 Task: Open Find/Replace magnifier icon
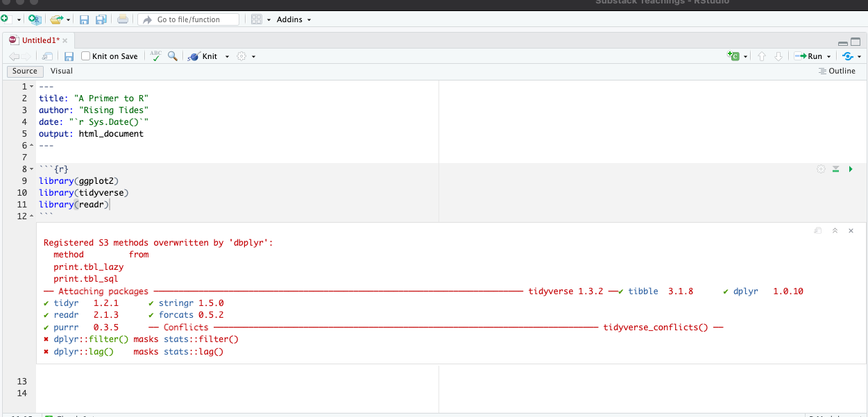172,56
